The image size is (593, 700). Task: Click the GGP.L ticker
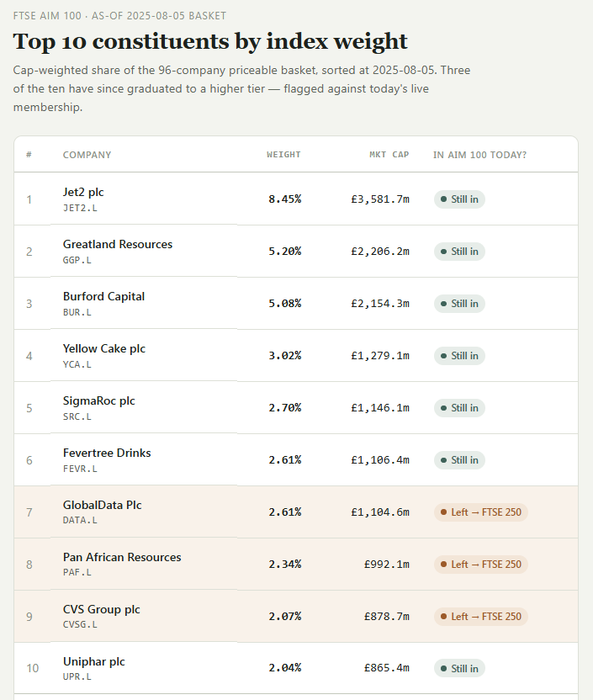tap(77, 260)
